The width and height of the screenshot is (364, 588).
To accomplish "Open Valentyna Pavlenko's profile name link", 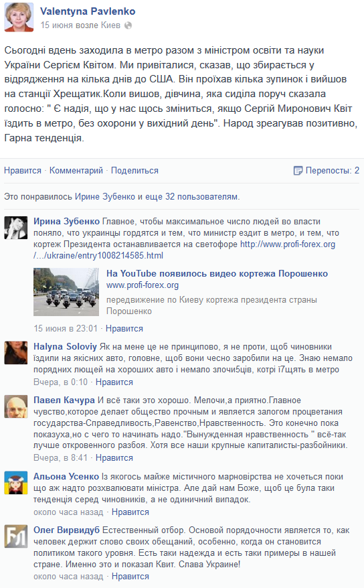I will tap(88, 11).
